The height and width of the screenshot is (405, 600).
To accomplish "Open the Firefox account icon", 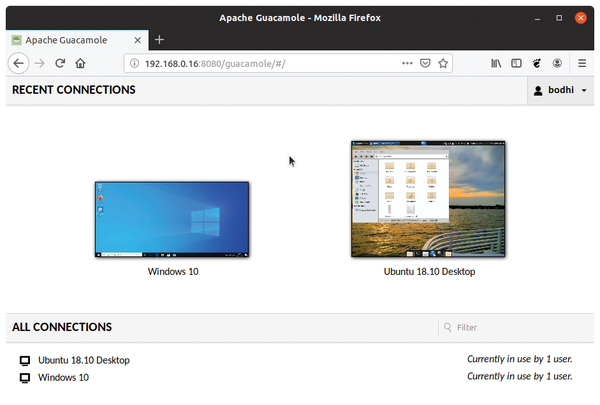I will [x=557, y=62].
